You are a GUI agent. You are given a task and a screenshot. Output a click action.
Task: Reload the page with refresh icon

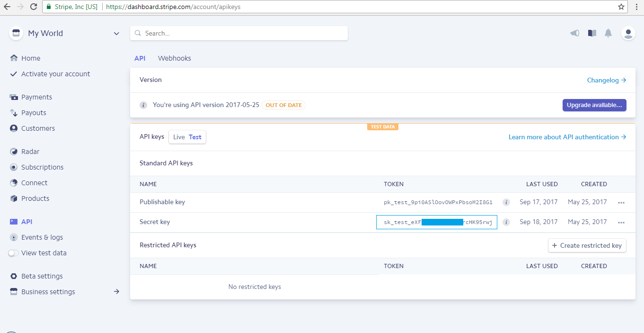click(33, 7)
